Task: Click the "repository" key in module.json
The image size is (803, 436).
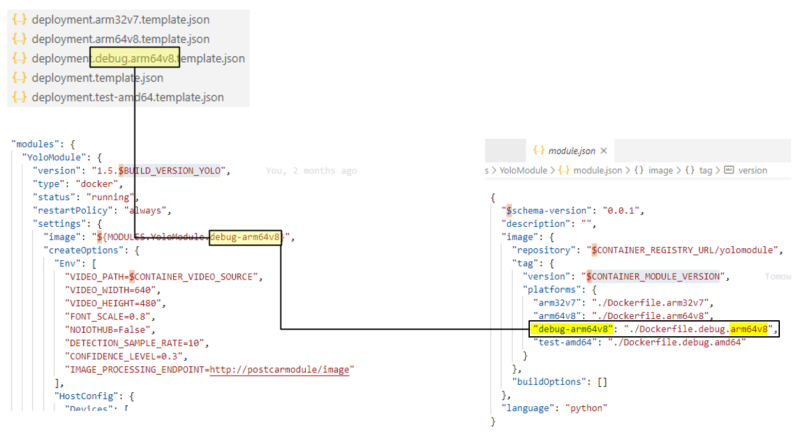Action: [x=543, y=251]
